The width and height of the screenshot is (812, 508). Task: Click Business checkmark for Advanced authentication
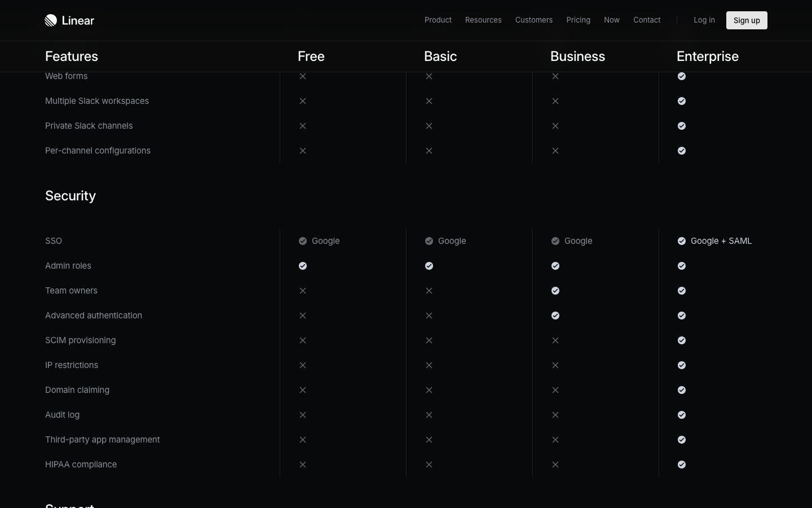[x=555, y=316]
